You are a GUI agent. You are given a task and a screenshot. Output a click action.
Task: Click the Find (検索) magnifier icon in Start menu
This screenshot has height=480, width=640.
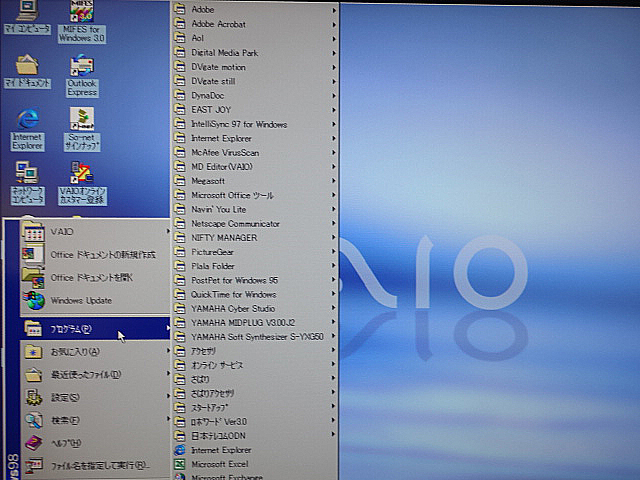point(34,420)
